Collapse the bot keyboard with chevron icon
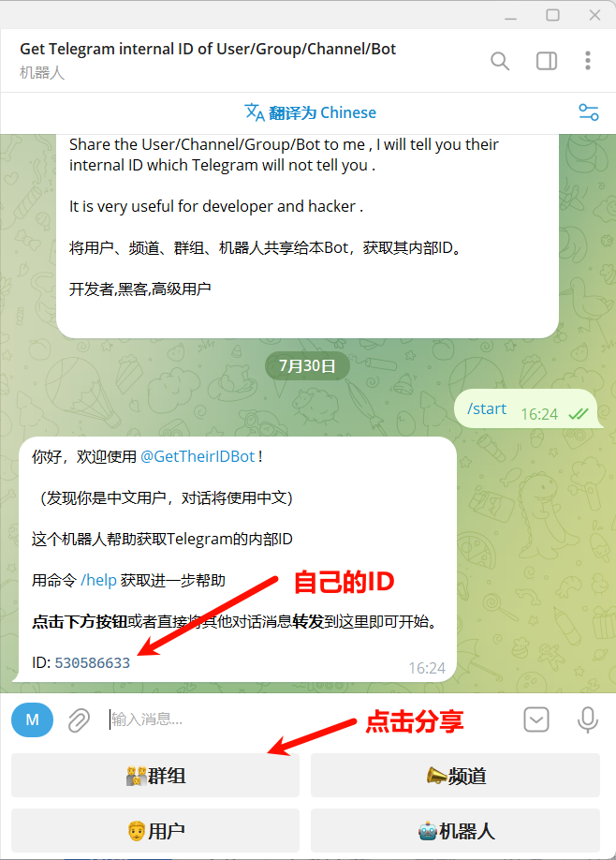 coord(536,719)
